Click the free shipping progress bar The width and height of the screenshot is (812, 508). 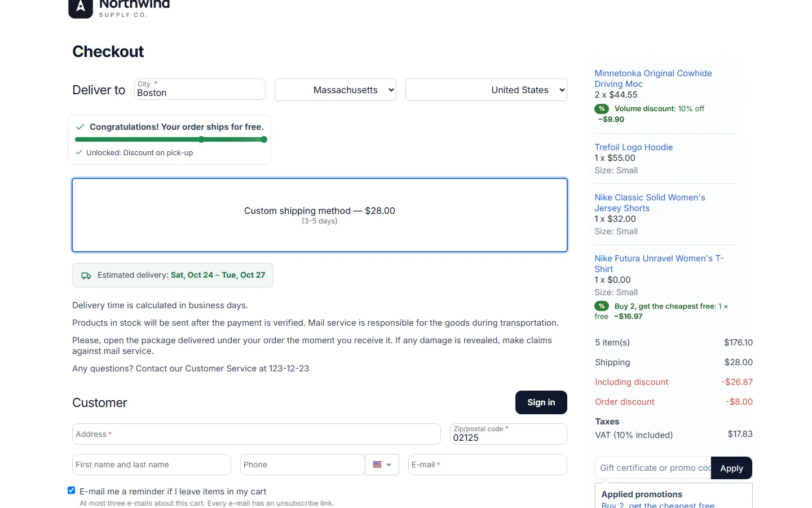tap(171, 139)
